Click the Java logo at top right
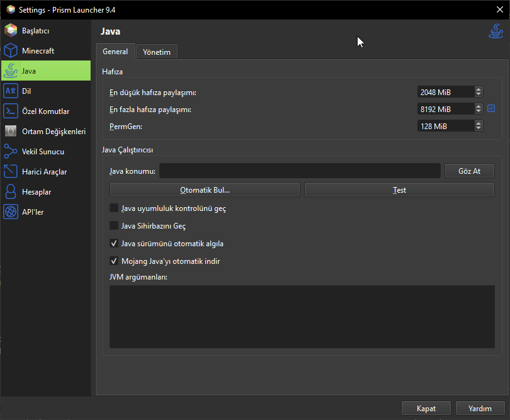The height and width of the screenshot is (420, 510). (496, 31)
